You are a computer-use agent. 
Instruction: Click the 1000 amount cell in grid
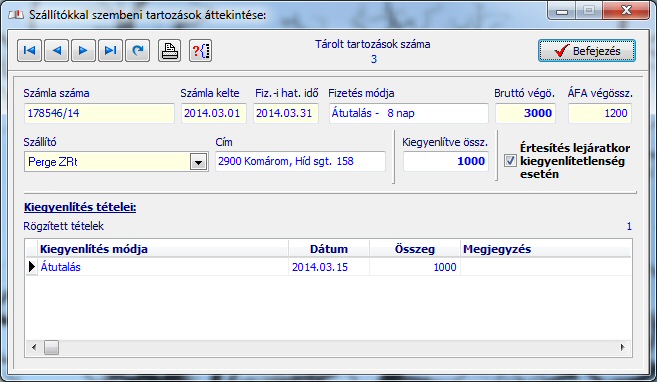415,267
